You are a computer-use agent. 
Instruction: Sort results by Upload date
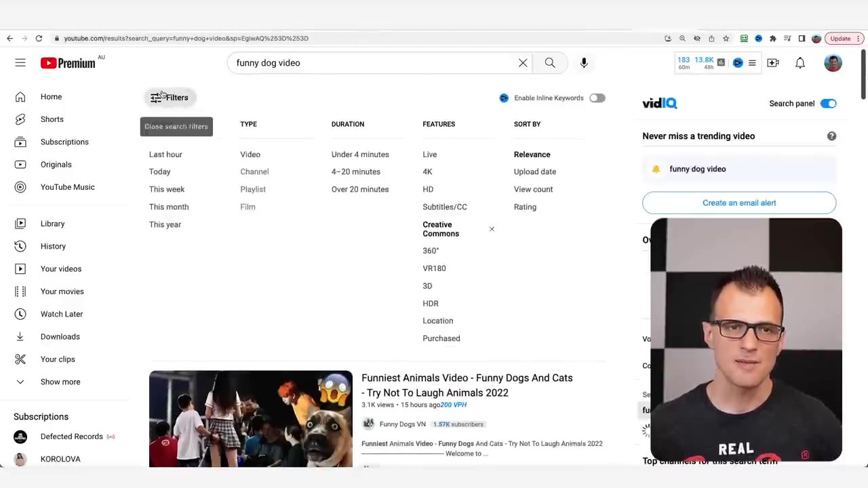pyautogui.click(x=535, y=172)
